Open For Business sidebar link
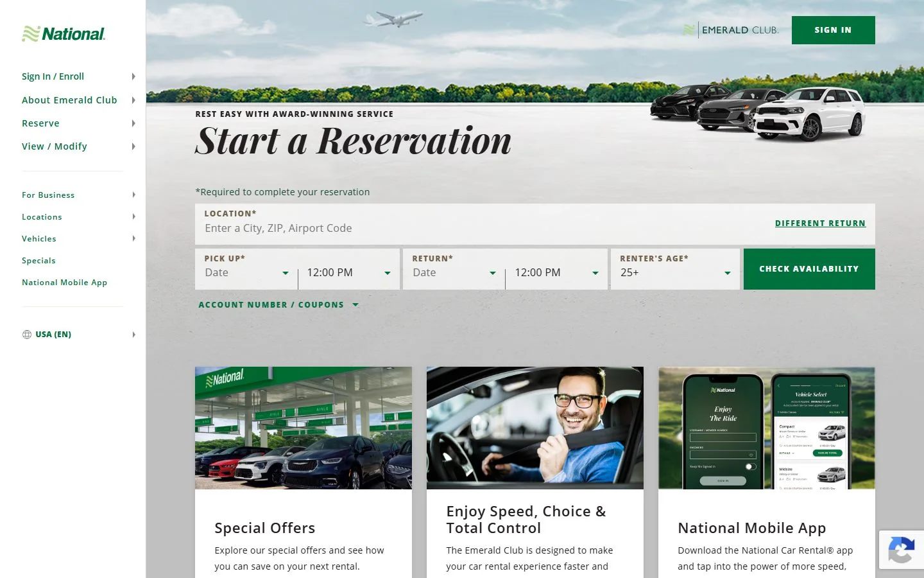 pos(48,195)
